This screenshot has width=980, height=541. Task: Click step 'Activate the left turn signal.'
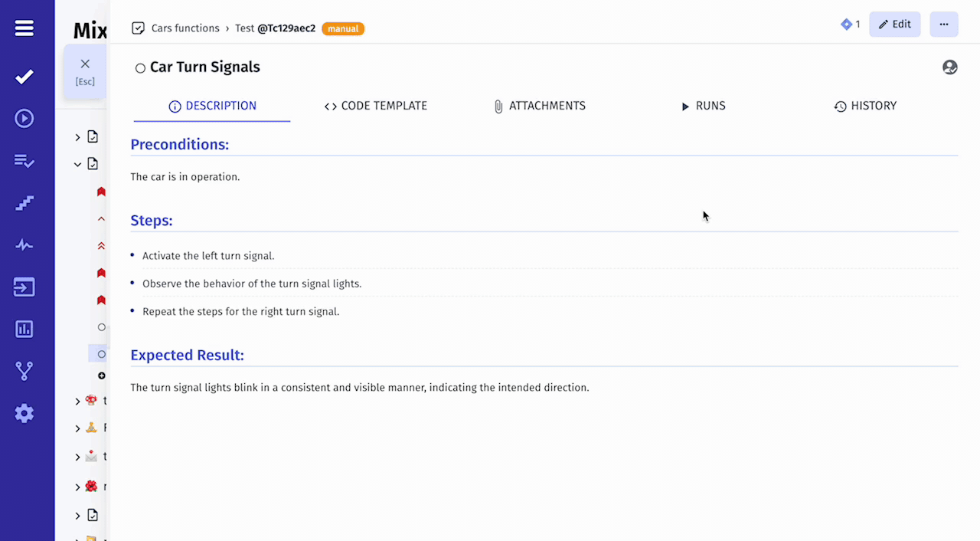[x=208, y=256]
